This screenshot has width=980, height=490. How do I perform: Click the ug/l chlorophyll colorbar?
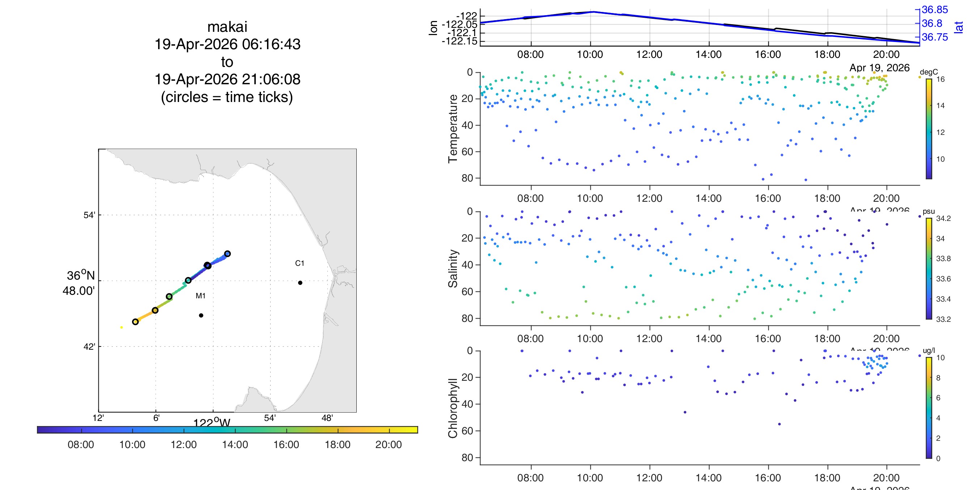(x=929, y=408)
